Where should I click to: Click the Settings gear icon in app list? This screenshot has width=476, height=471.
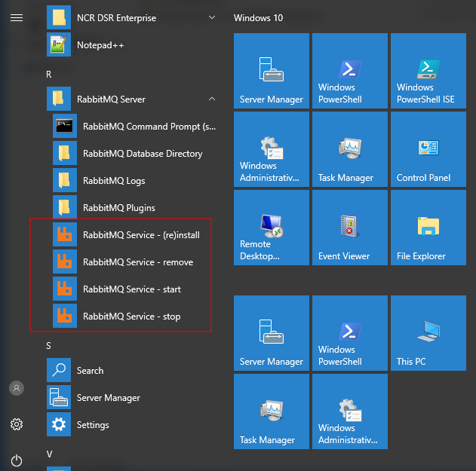point(59,424)
